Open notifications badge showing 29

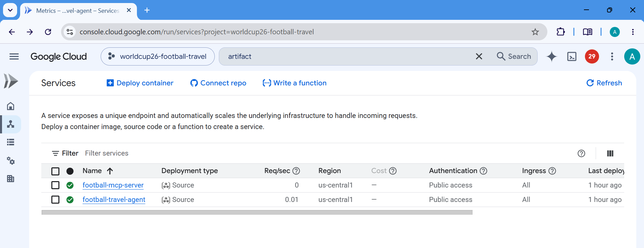tap(592, 56)
